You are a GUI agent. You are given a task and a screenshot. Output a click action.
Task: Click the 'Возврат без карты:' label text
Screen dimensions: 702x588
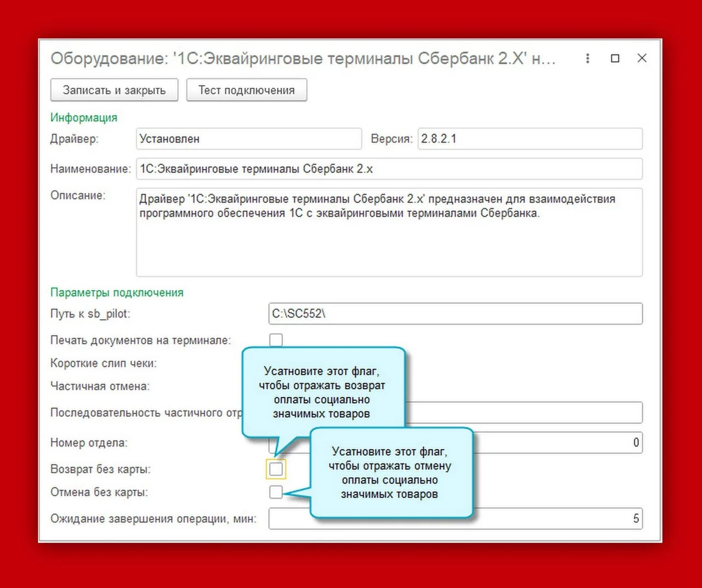[100, 469]
